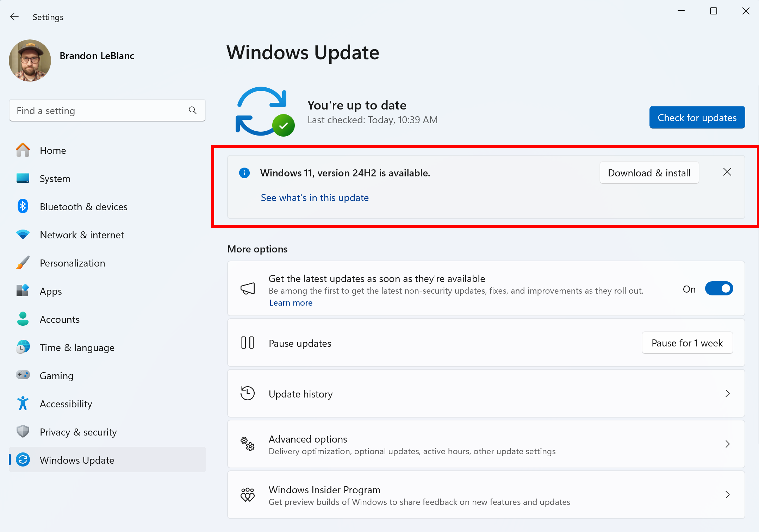Click the Windows Update sidebar icon
759x532 pixels.
click(x=23, y=460)
